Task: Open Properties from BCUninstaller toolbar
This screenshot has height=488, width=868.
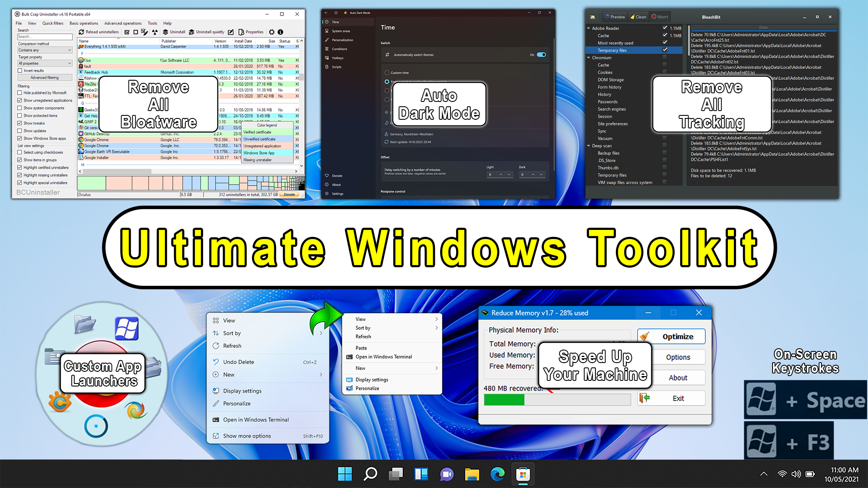Action: pyautogui.click(x=251, y=32)
